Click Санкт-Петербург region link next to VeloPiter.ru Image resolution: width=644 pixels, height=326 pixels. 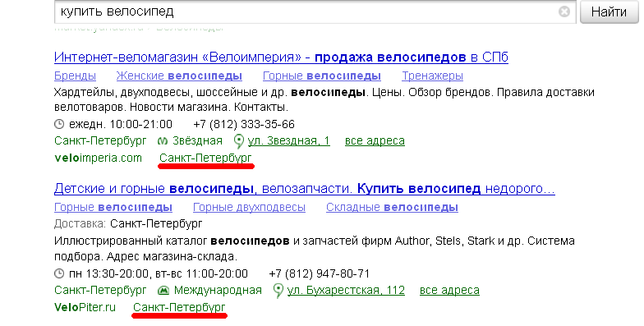tap(179, 307)
